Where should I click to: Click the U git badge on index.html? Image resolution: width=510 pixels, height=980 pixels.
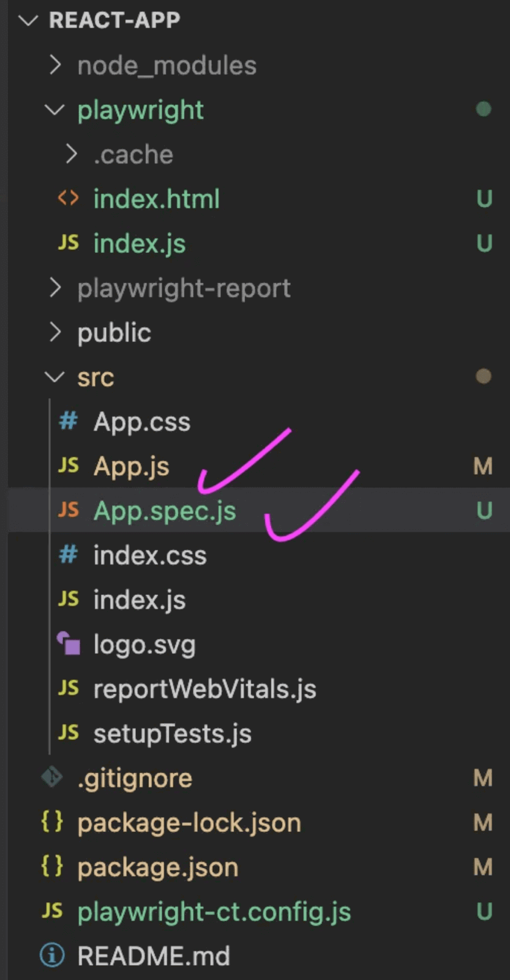484,198
